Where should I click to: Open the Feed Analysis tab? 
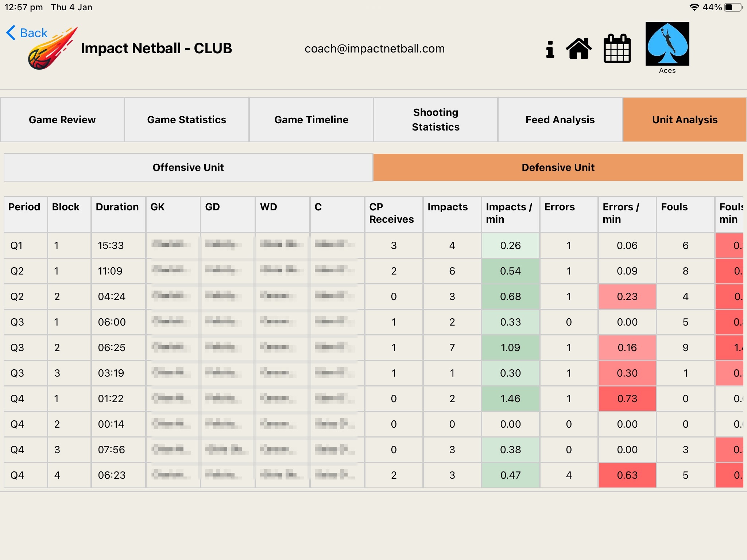560,120
